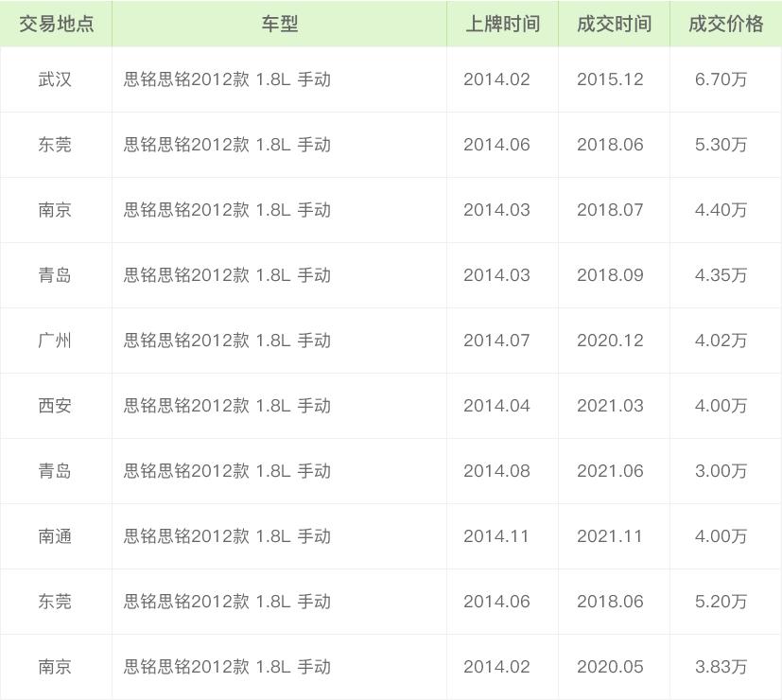Click the car model in the 广州 row
The height and width of the screenshot is (700, 782).
click(227, 341)
